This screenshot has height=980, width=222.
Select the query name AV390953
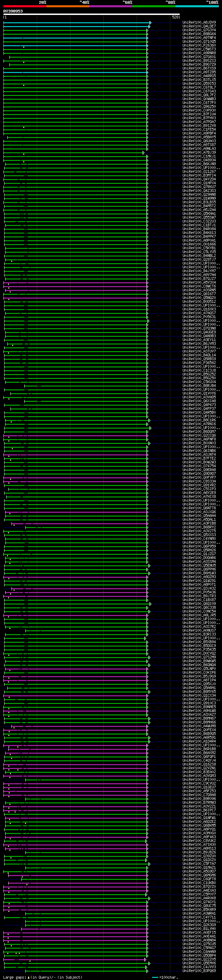(x=13, y=11)
